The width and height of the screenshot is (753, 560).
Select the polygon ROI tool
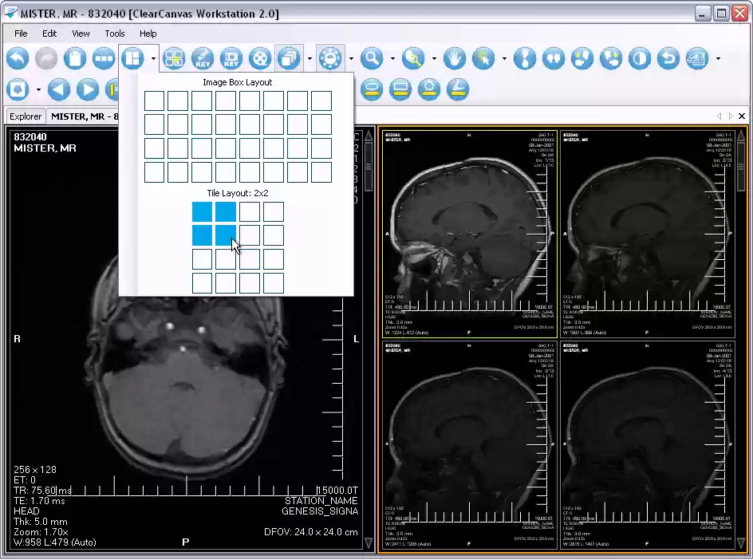[429, 89]
